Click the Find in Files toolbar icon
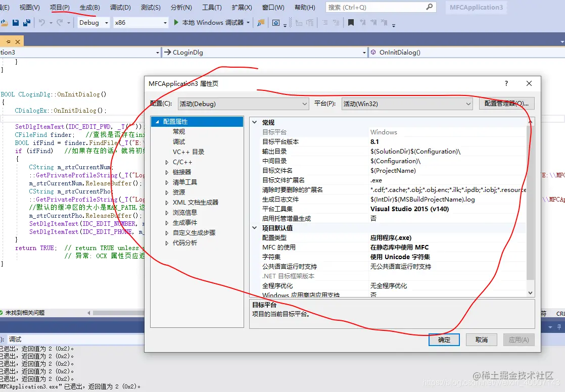Image resolution: width=565 pixels, height=392 pixels. (x=261, y=23)
